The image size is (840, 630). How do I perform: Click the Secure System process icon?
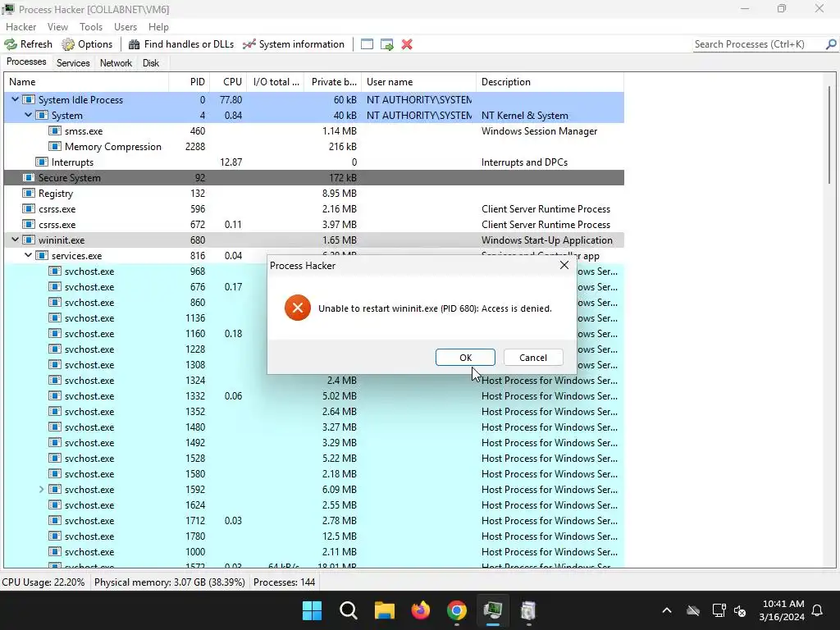pos(29,177)
